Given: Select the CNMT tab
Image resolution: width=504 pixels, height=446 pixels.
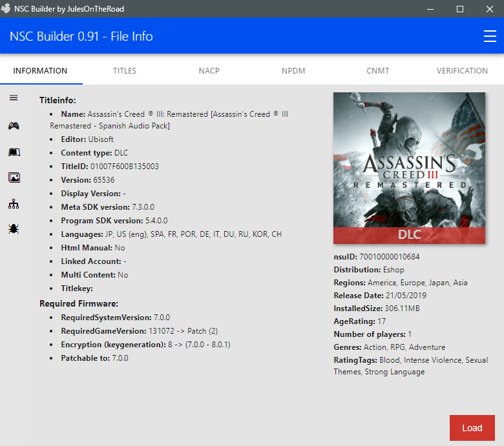Looking at the screenshot, I should [x=378, y=70].
